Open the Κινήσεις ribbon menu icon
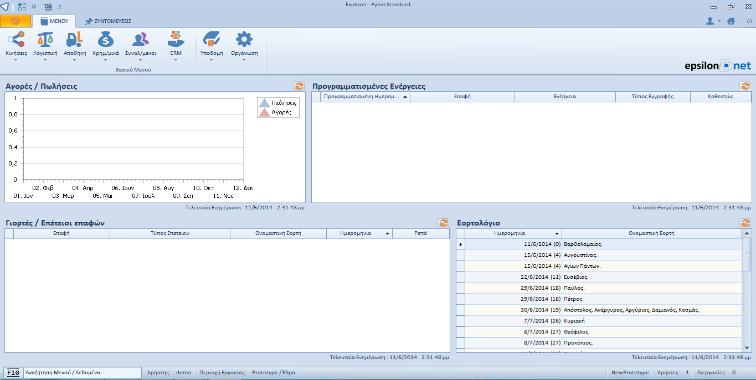 pyautogui.click(x=16, y=40)
